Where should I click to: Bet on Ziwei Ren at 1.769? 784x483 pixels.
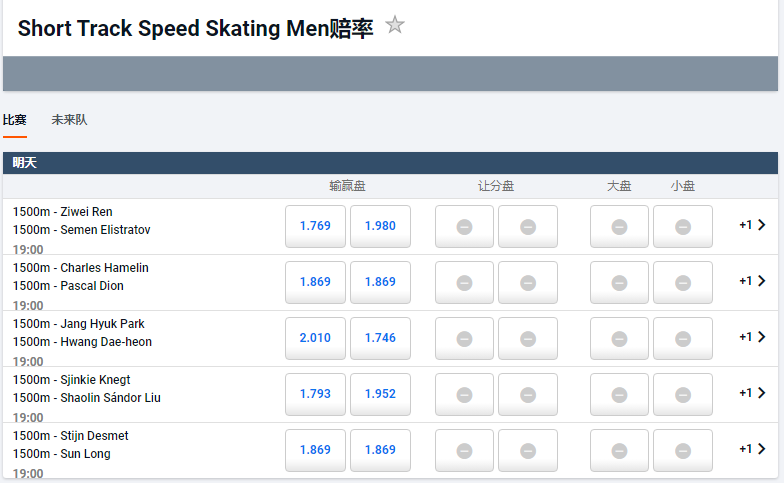click(315, 226)
